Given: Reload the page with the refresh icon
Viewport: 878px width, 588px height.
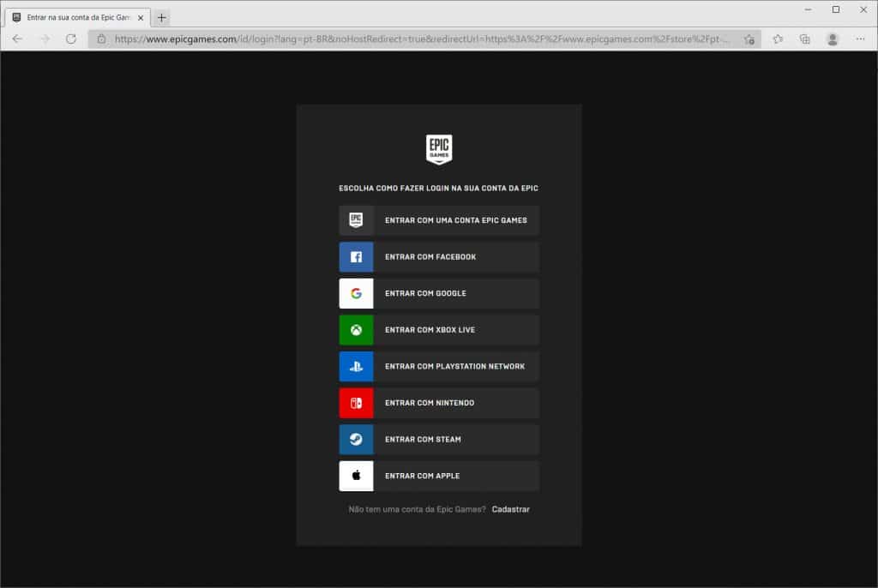Looking at the screenshot, I should point(71,39).
